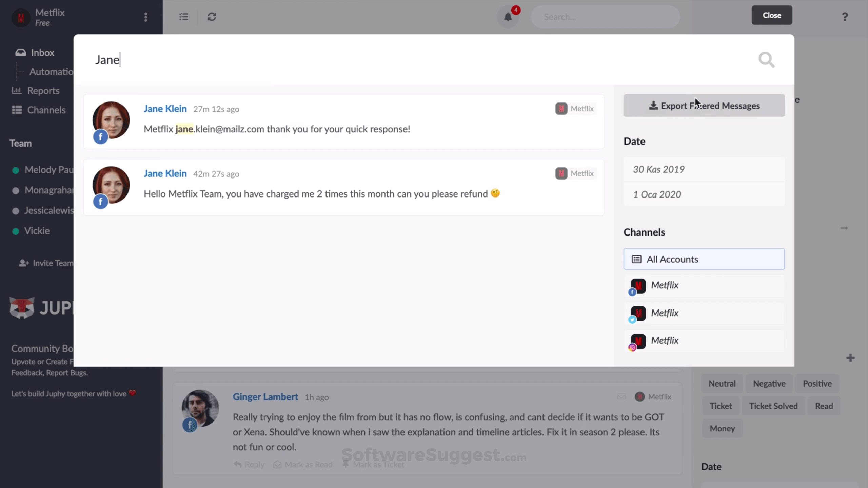
Task: Open the three-dot options menu near Metflix Free
Action: click(x=145, y=17)
